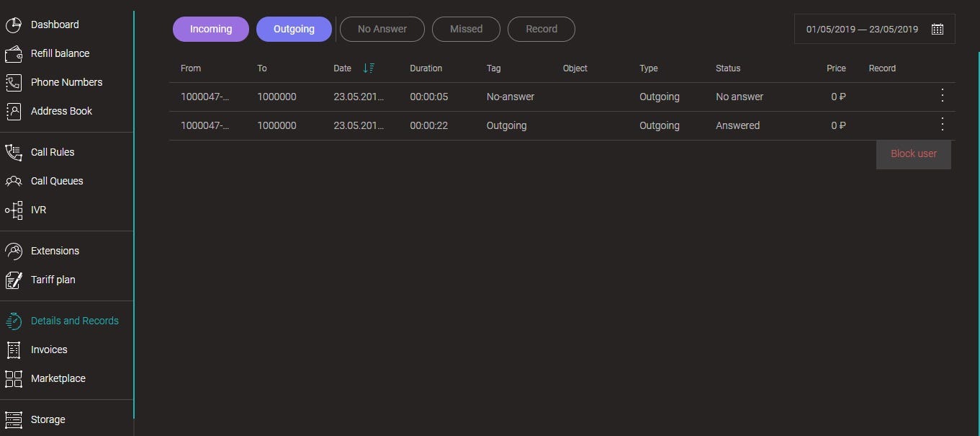The height and width of the screenshot is (436, 980).
Task: Open IVR menu label
Action: click(39, 210)
